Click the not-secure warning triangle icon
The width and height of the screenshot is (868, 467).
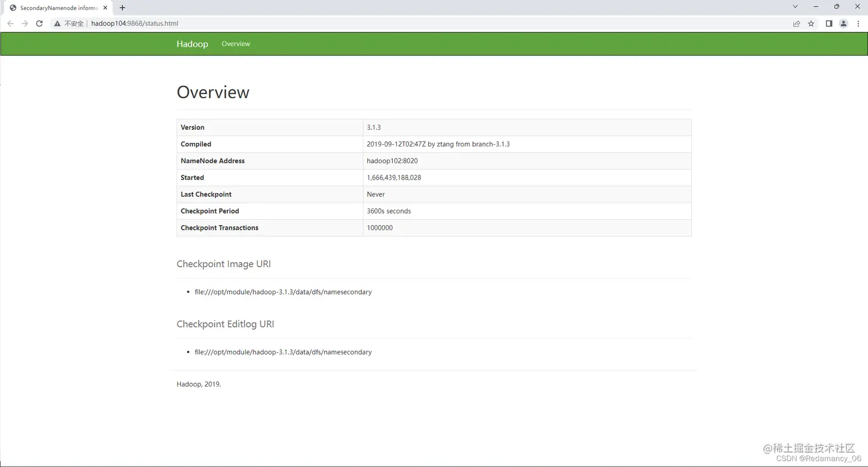pos(57,24)
